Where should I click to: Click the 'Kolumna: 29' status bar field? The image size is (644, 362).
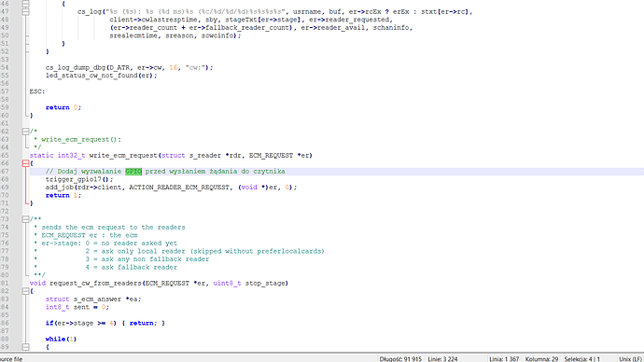541,358
